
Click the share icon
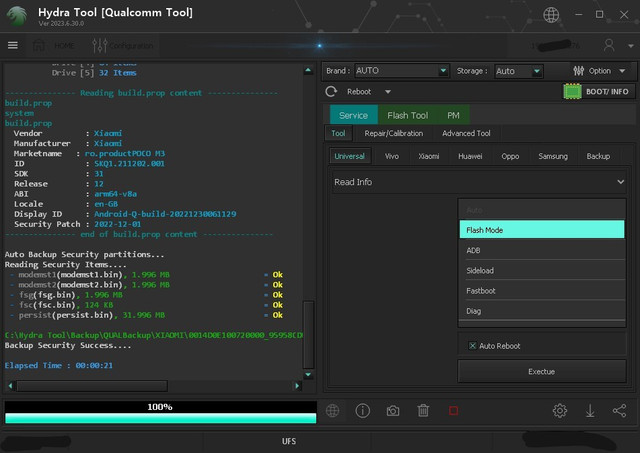point(619,411)
